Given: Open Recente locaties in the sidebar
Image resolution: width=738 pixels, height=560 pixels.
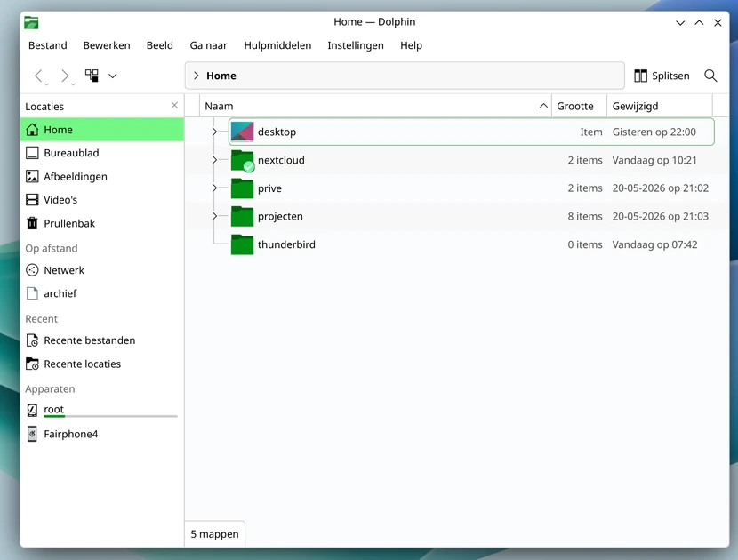Looking at the screenshot, I should point(102,364).
